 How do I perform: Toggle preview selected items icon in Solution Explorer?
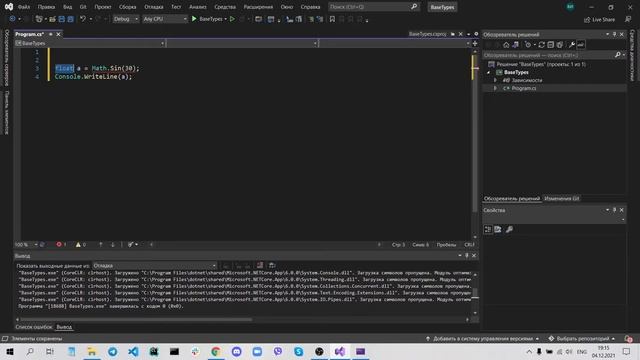pos(580,44)
